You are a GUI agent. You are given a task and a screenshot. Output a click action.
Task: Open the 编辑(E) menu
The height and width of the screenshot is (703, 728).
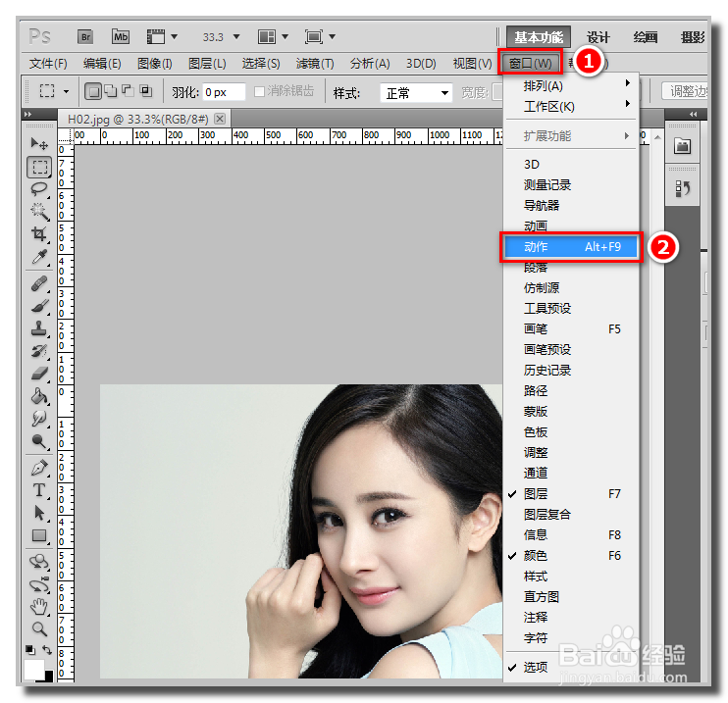pos(102,64)
